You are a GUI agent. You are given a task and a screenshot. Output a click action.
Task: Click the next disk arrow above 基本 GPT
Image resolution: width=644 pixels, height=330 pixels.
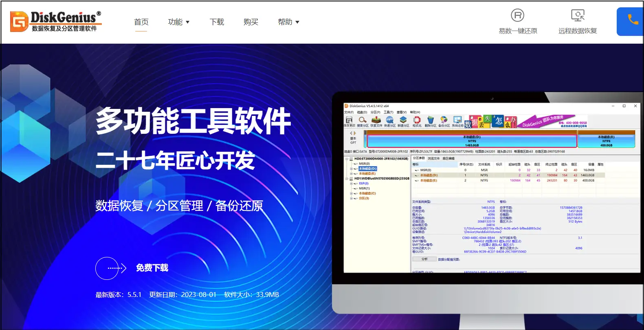click(355, 133)
